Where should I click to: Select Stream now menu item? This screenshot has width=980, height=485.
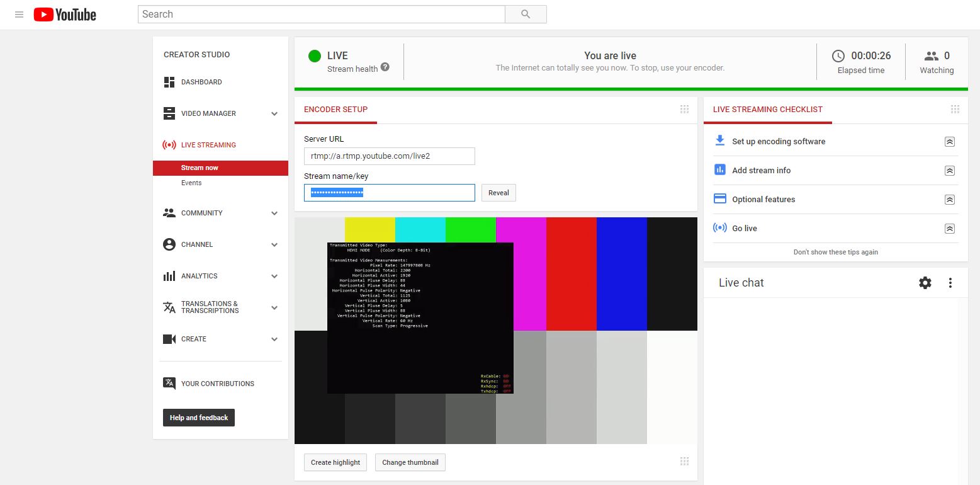(x=220, y=168)
